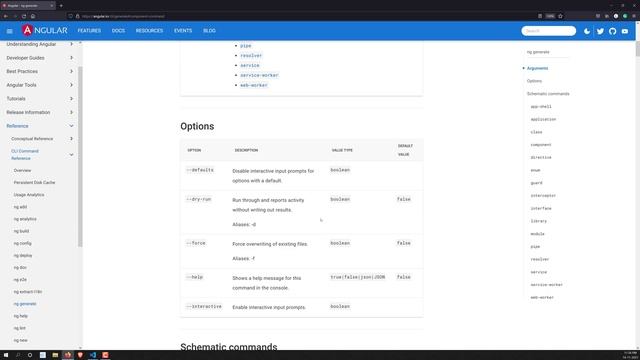Open Angular's YouTube channel

click(625, 31)
